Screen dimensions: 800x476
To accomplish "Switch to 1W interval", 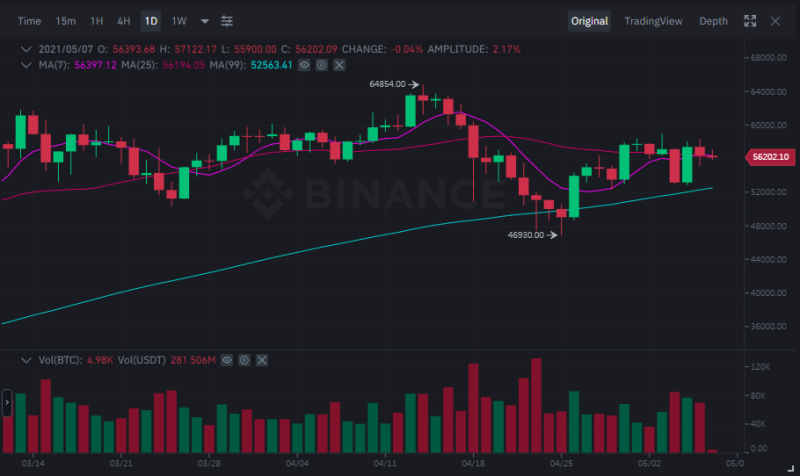I will 179,21.
